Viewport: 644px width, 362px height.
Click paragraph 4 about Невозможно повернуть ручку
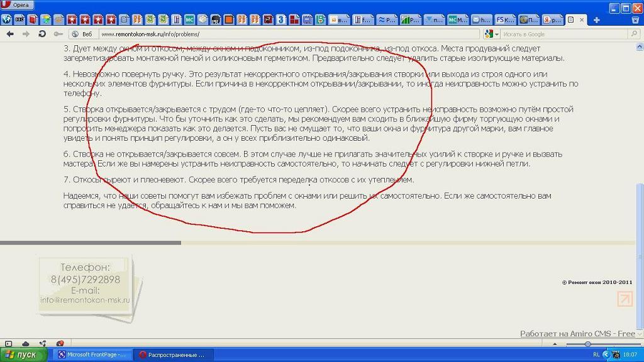click(x=321, y=84)
